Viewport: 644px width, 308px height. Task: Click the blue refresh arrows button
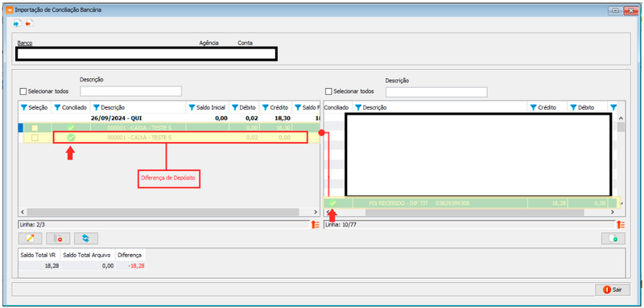click(86, 238)
